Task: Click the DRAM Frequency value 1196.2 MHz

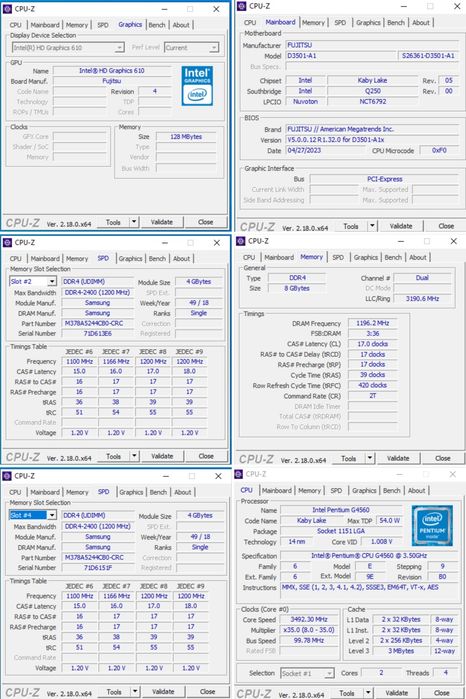Action: tap(373, 323)
